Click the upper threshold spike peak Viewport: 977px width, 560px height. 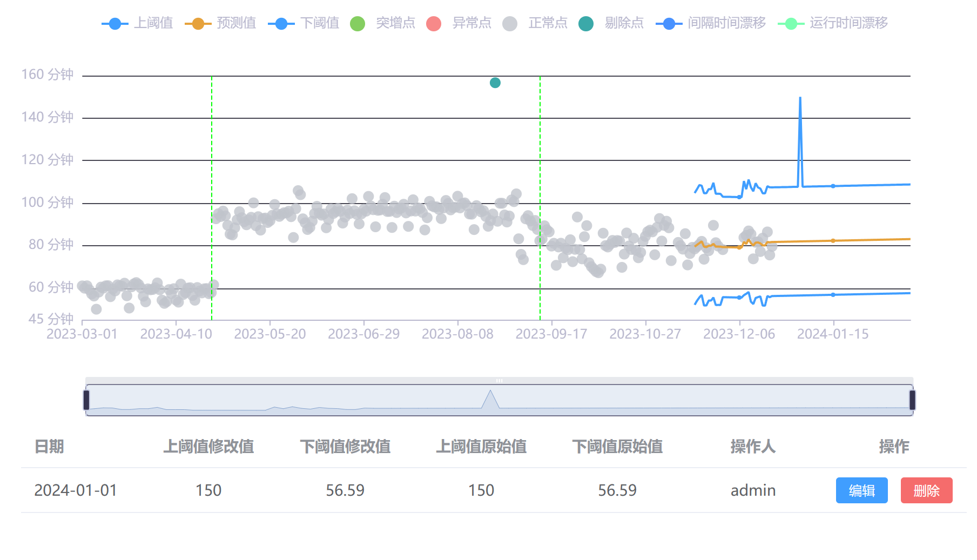(x=800, y=98)
